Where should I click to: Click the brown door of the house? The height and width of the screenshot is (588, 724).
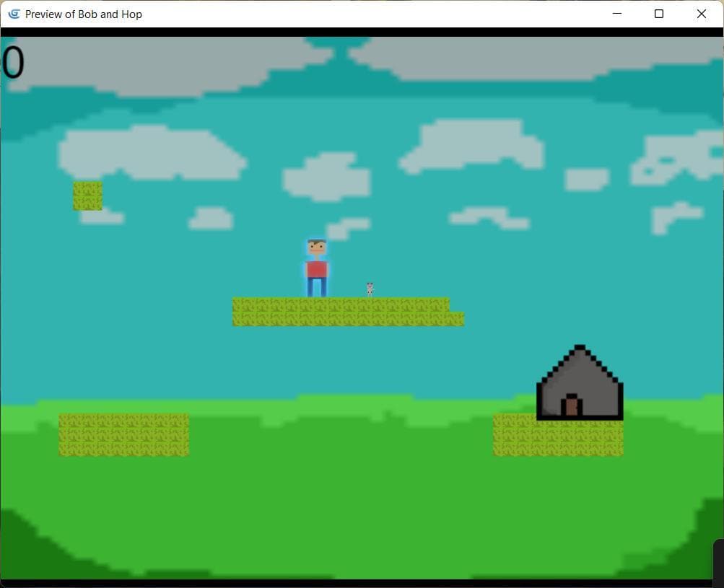572,407
